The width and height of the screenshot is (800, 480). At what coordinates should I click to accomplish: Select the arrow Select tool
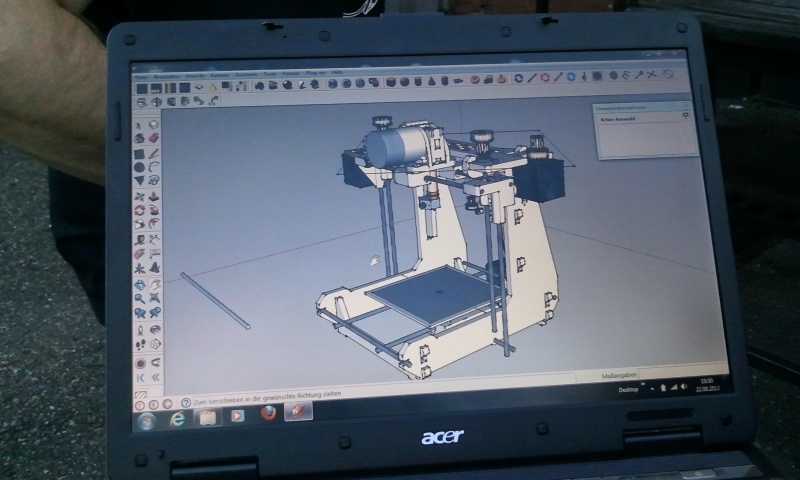coord(139,125)
